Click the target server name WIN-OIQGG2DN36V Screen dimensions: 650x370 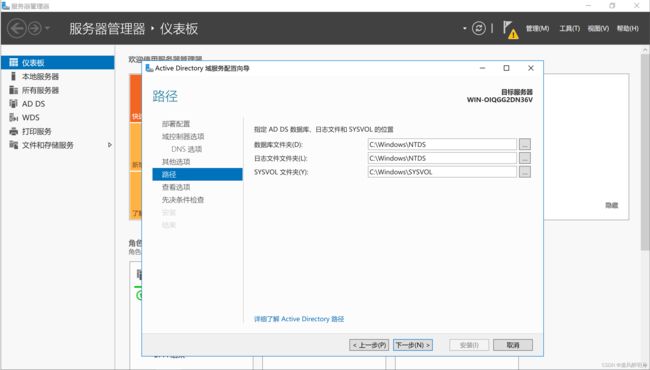[500, 100]
